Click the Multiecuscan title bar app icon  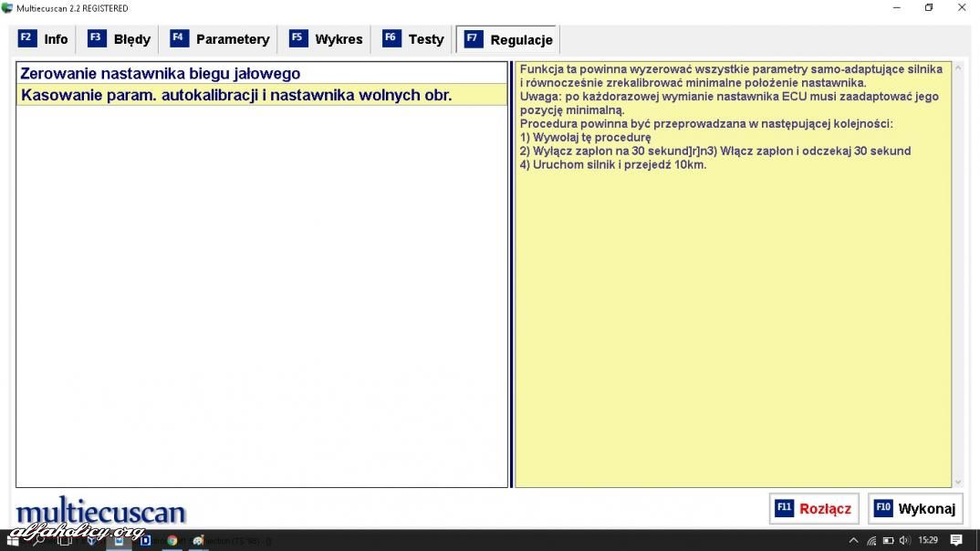(x=7, y=8)
